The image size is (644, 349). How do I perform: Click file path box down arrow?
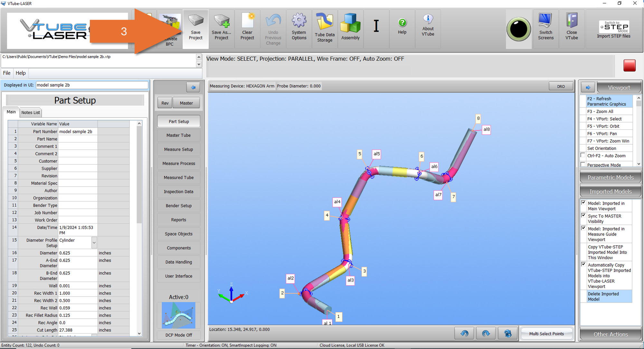tap(199, 64)
